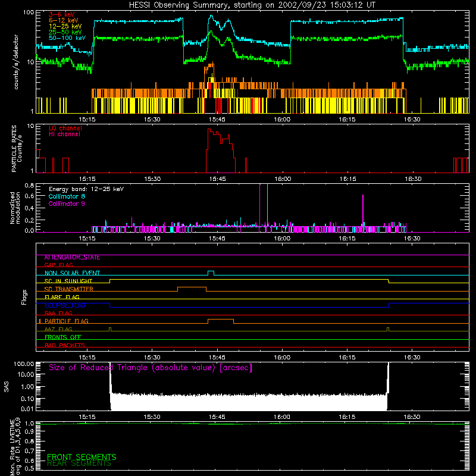Image resolution: width=476 pixels, height=476 pixels.
Task: Select the red 3-6 keV legend label
Action: (61, 14)
